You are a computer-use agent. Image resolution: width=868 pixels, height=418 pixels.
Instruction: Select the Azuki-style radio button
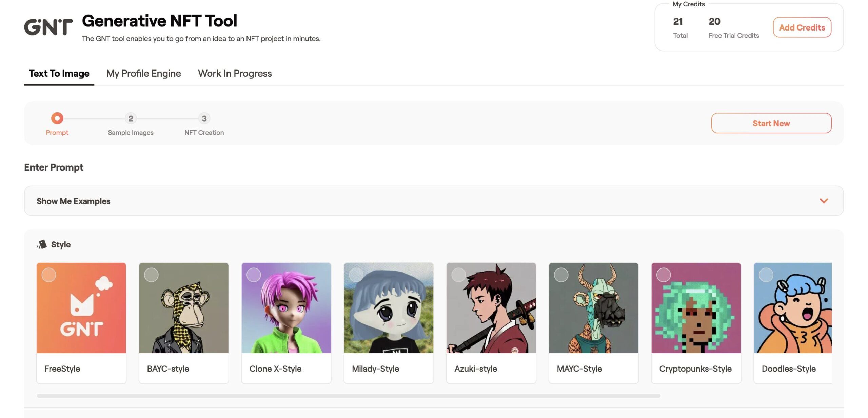[x=458, y=275]
